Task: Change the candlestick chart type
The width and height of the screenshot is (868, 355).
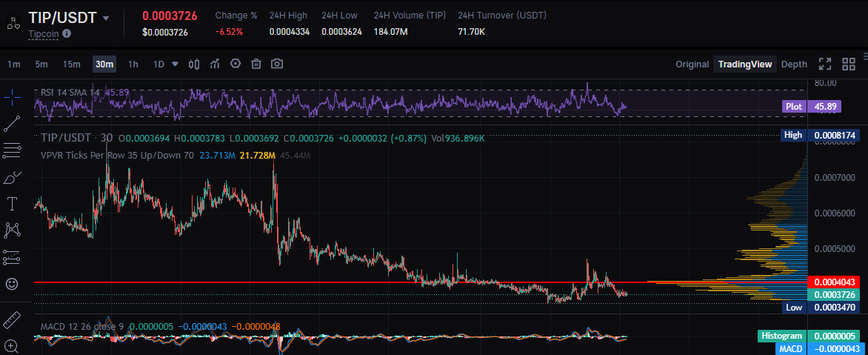Action: pos(194,64)
